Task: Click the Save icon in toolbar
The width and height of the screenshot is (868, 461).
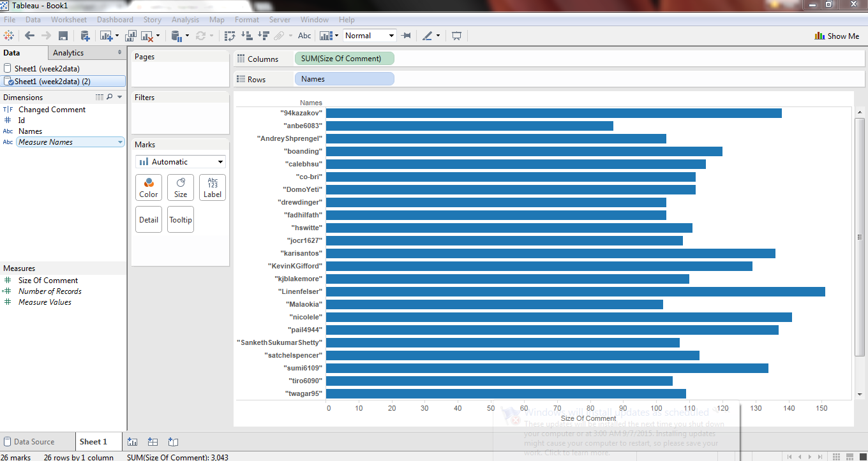Action: coord(63,36)
